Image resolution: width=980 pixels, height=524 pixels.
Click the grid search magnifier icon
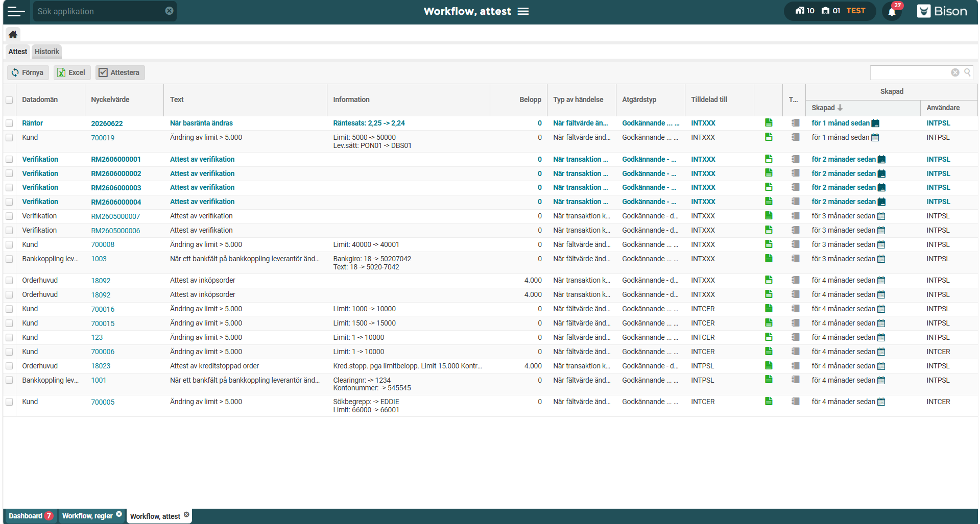[x=967, y=72]
